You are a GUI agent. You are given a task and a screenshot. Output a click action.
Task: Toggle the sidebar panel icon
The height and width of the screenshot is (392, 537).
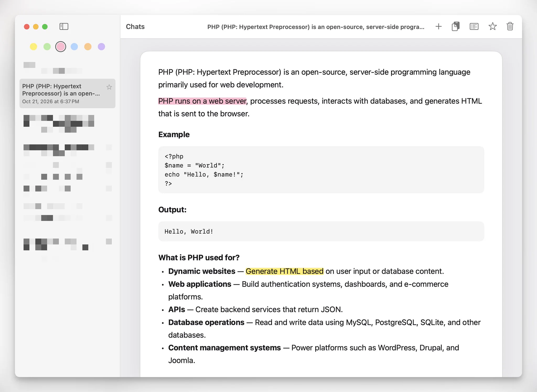pyautogui.click(x=64, y=26)
